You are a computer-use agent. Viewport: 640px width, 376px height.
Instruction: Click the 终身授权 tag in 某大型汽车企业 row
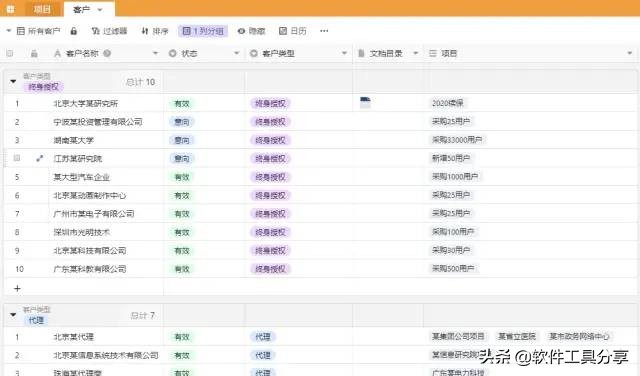[x=270, y=177]
